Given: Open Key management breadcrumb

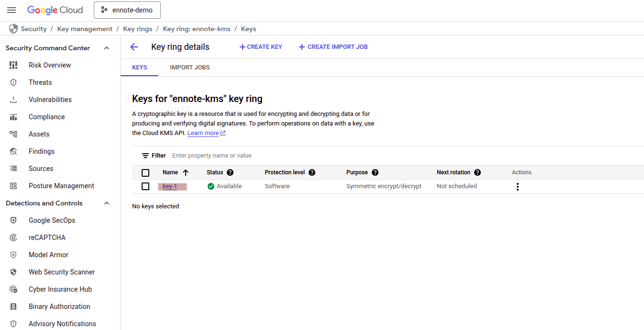Looking at the screenshot, I should click(85, 29).
